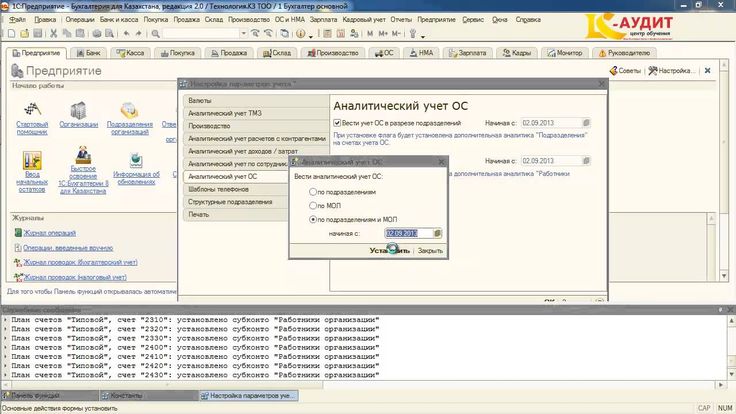Click the M+ memory add button
The height and width of the screenshot is (414, 736).
pyautogui.click(x=383, y=33)
